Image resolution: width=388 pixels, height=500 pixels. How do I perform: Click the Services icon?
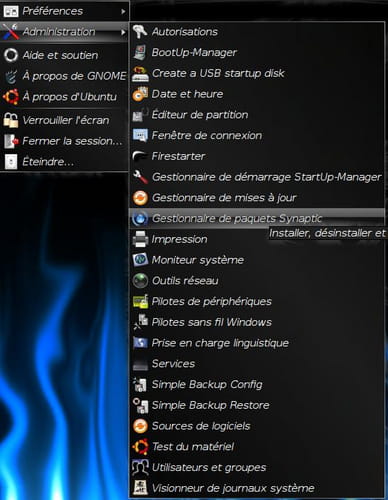140,364
